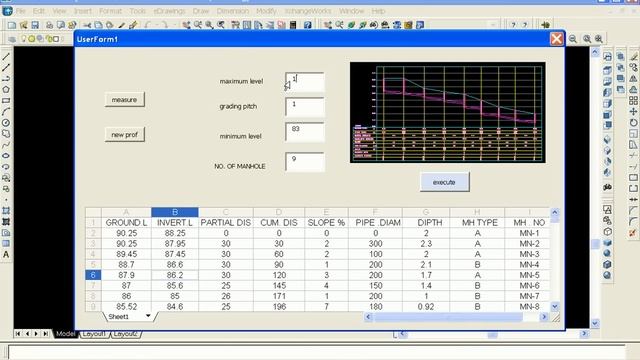Click the MN-5 cell

(x=529, y=275)
